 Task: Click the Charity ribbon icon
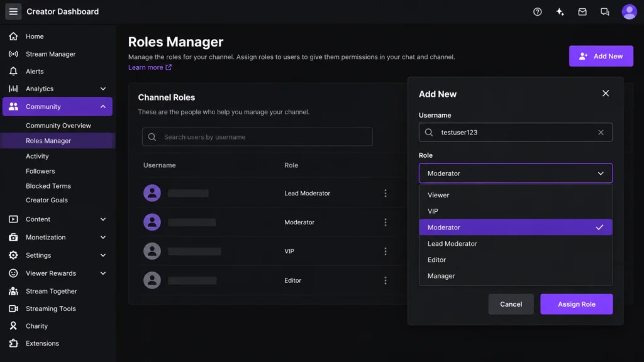click(x=13, y=326)
